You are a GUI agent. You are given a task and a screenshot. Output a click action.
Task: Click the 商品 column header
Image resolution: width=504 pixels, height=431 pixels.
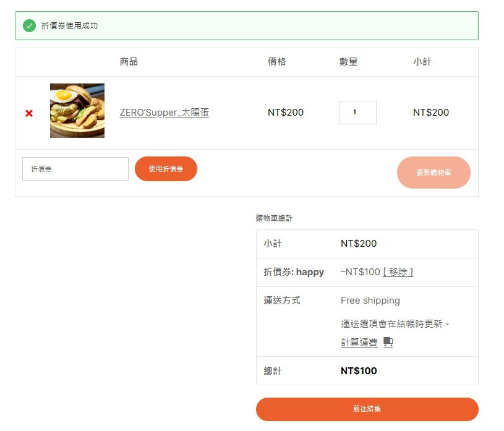tap(129, 62)
